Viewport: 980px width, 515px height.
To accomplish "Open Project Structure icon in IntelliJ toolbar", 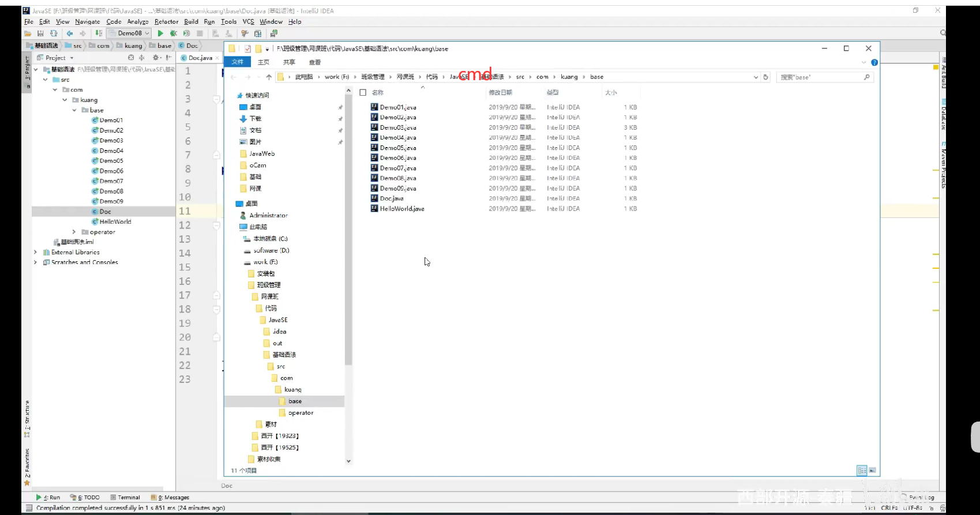I will point(258,33).
